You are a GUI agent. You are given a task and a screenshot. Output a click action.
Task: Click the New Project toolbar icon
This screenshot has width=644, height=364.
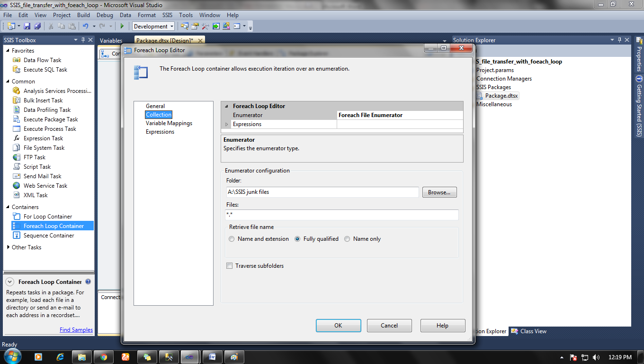coord(11,26)
